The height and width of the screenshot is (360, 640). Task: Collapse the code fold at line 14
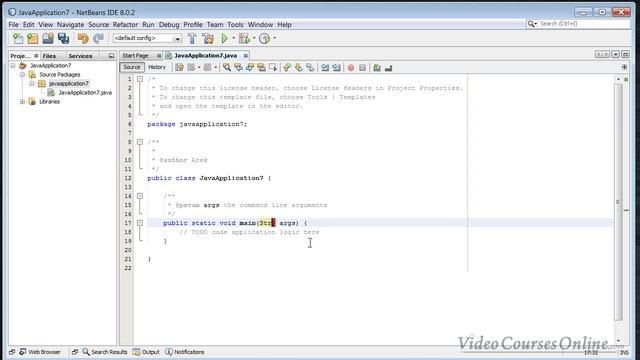(x=140, y=196)
